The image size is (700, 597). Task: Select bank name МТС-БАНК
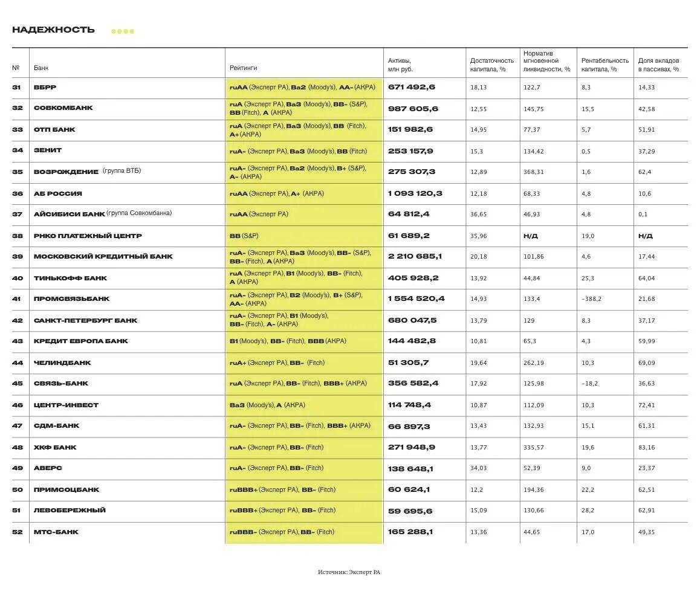pyautogui.click(x=56, y=532)
